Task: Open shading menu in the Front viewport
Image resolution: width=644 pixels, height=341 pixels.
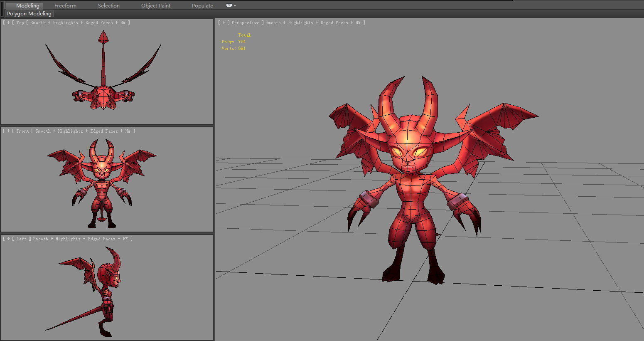Action: (x=83, y=131)
